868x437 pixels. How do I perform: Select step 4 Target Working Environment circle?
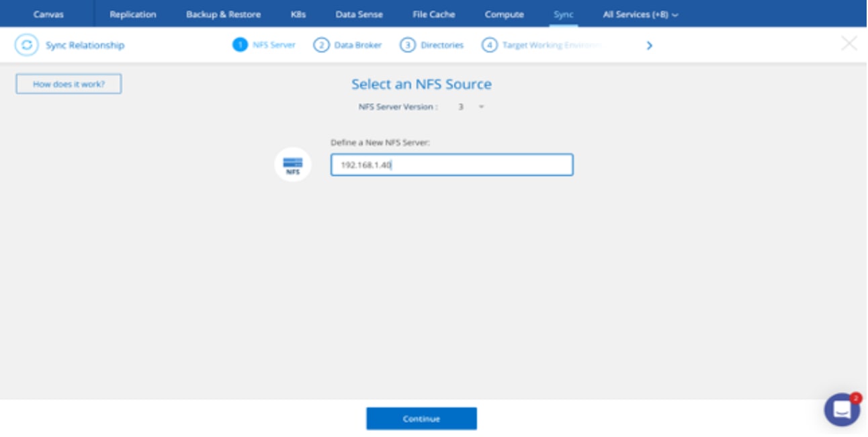tap(489, 45)
